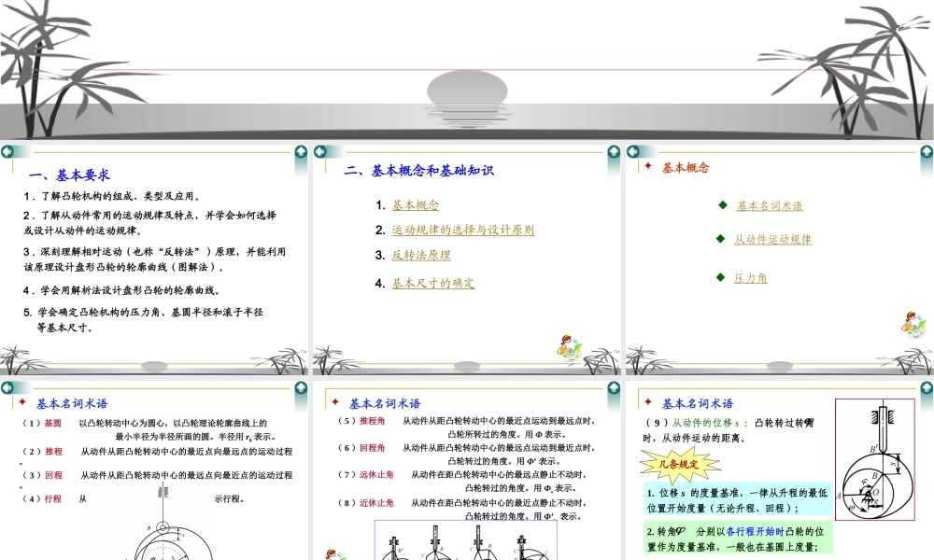
Task: Click the back navigation arrow on the 基本要求 slide
Action: point(7,149)
